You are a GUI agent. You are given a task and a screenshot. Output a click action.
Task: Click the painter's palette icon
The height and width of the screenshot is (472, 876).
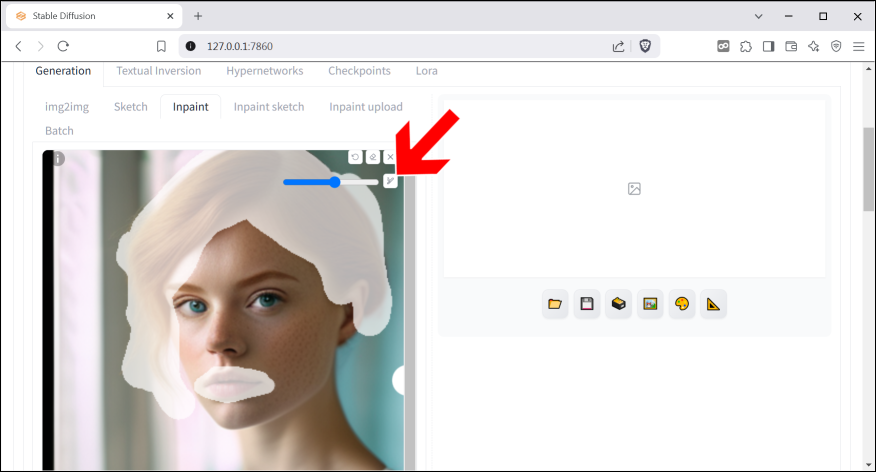682,304
